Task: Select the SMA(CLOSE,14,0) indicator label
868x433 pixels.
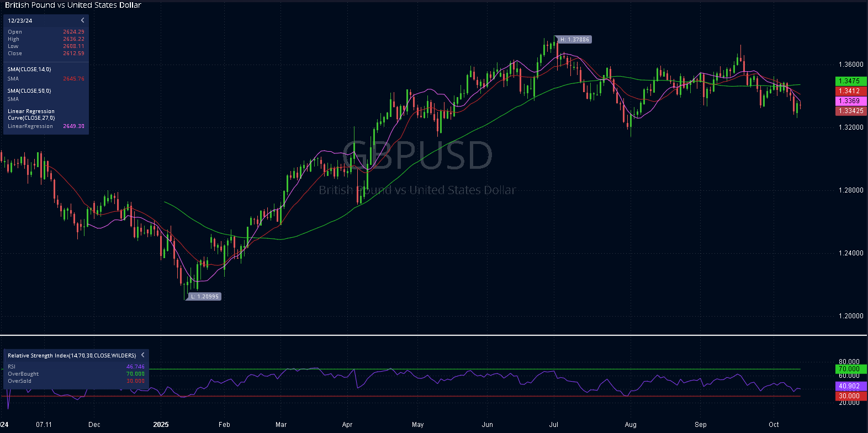Action: (29, 70)
